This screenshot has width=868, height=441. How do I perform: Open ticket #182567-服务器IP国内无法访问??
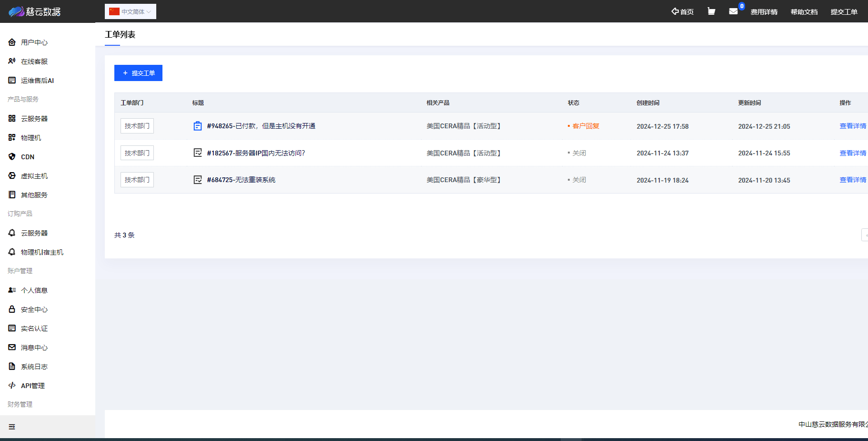(x=256, y=153)
